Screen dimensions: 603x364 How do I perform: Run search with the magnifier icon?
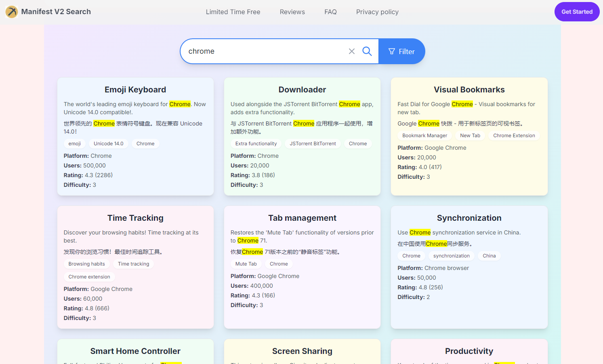click(367, 51)
